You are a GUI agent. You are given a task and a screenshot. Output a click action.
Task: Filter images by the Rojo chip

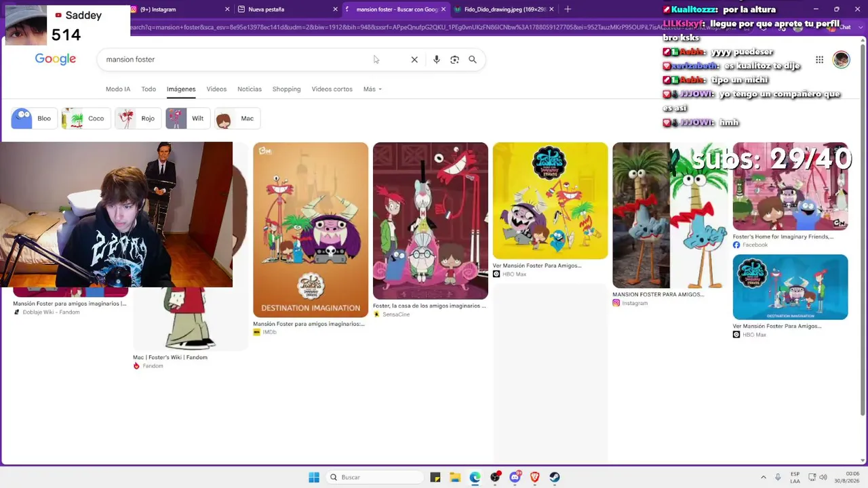pyautogui.click(x=138, y=119)
